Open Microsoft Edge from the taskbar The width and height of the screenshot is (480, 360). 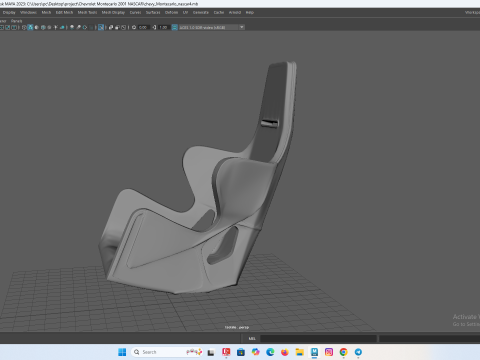tap(270, 352)
